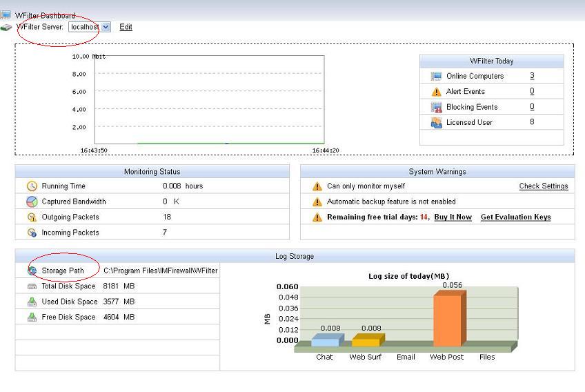585x392 pixels.
Task: Select the storage path C:\Program Files\IMFirewall\WFilter
Action: click(161, 271)
